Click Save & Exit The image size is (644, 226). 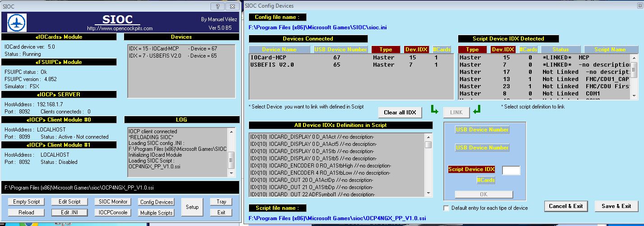coord(616,206)
